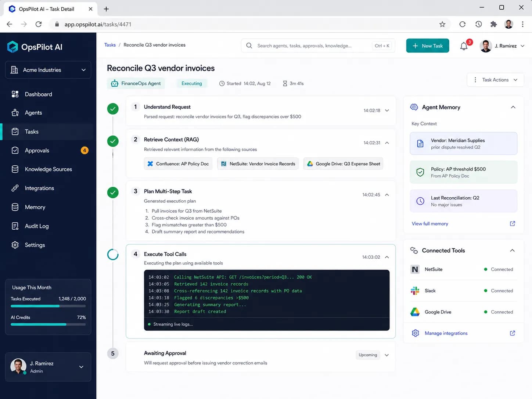Screen dimensions: 532x399
Task: Open the Task Actions dropdown
Action: (x=495, y=80)
